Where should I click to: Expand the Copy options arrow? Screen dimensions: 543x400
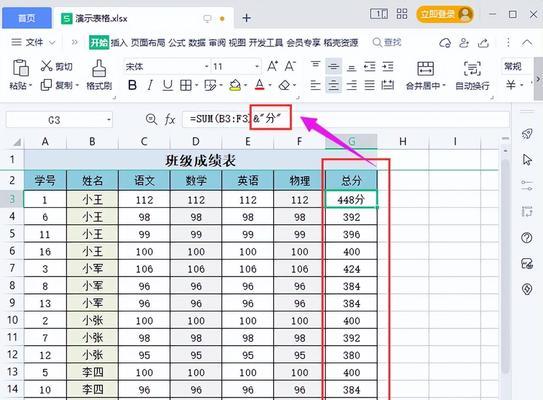pyautogui.click(x=77, y=85)
